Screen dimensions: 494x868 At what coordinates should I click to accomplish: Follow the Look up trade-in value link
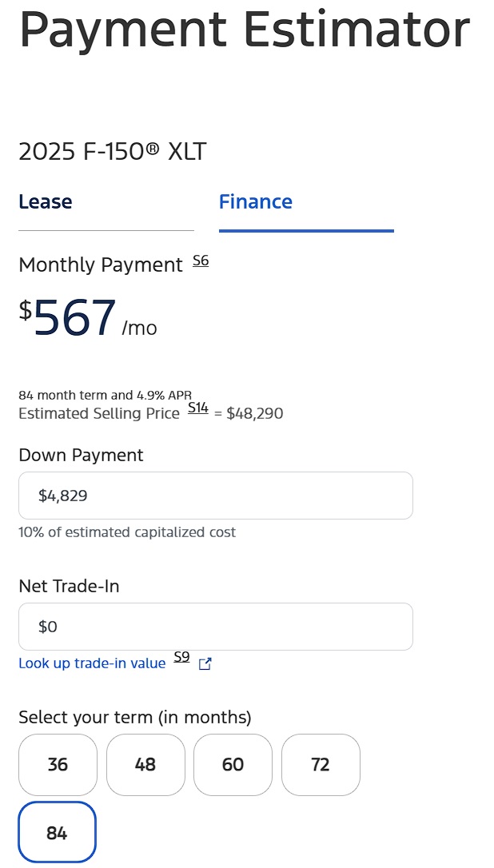click(x=92, y=663)
